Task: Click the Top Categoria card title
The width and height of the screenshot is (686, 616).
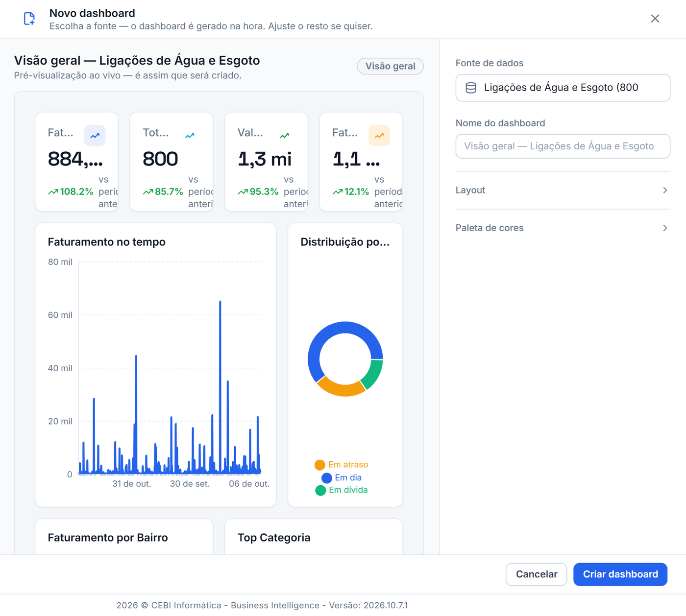Action: pyautogui.click(x=274, y=538)
